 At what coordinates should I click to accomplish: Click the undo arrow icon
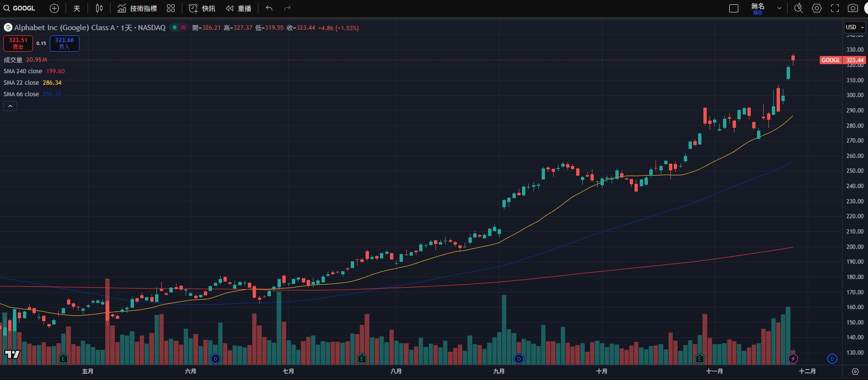point(269,8)
